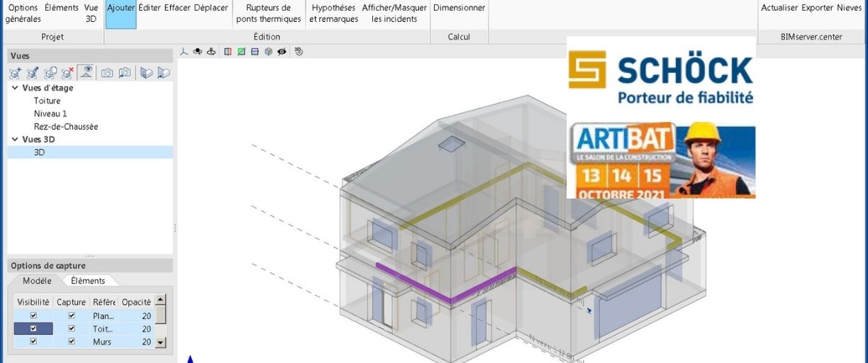Click the 3D hand navigation icon
Image resolution: width=868 pixels, height=363 pixels.
coord(299,52)
